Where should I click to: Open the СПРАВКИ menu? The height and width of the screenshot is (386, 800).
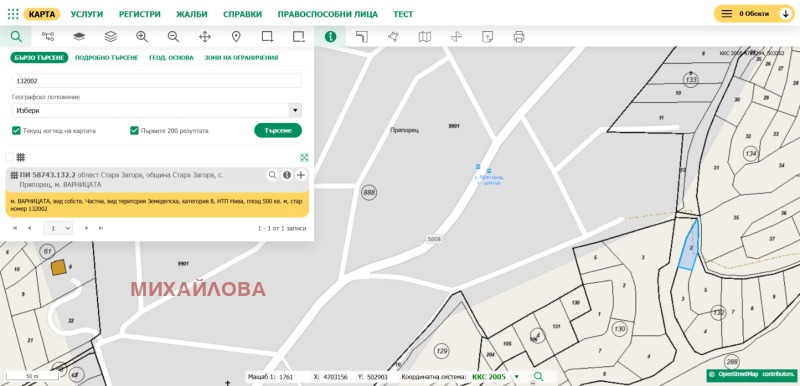243,14
